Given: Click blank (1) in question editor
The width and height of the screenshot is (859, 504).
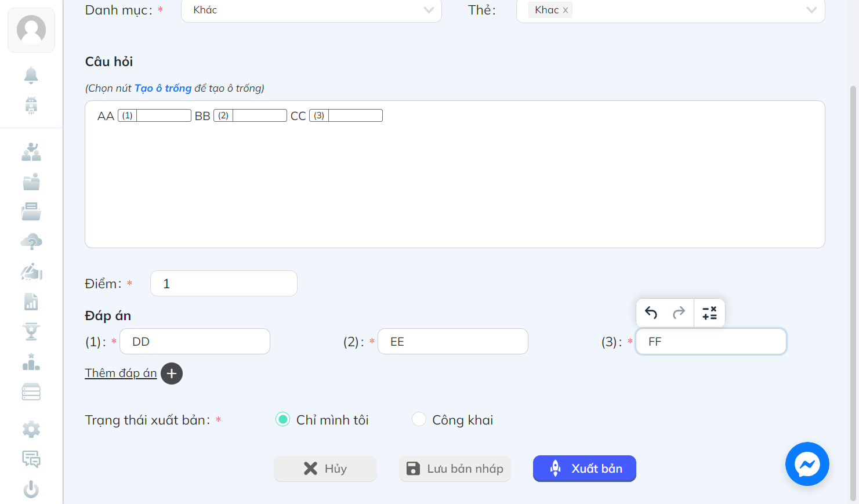Looking at the screenshot, I should pyautogui.click(x=154, y=115).
